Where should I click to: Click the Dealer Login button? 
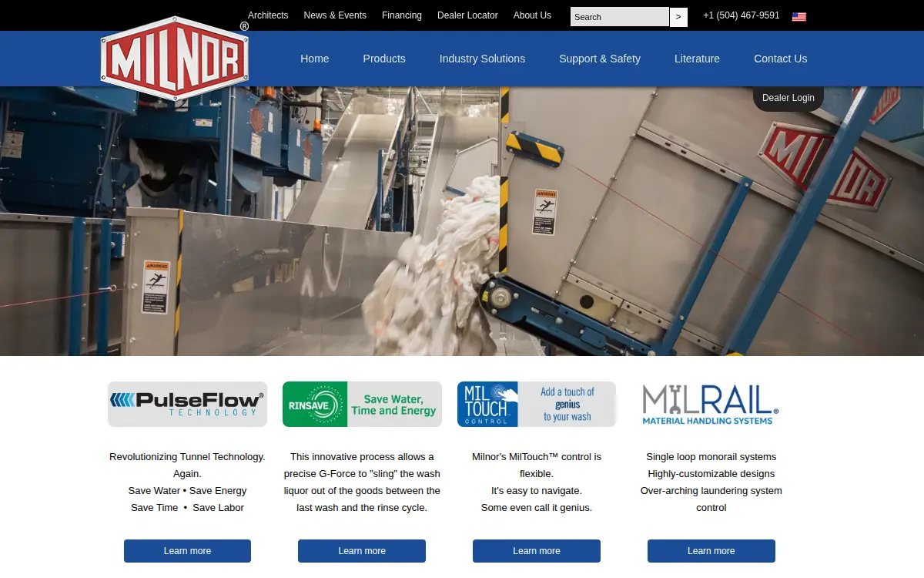tap(788, 98)
